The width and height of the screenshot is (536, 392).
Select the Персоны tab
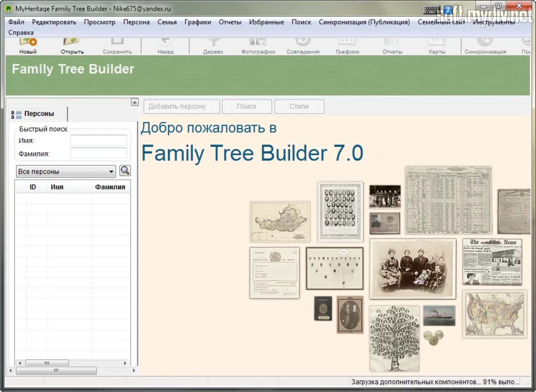pos(38,114)
